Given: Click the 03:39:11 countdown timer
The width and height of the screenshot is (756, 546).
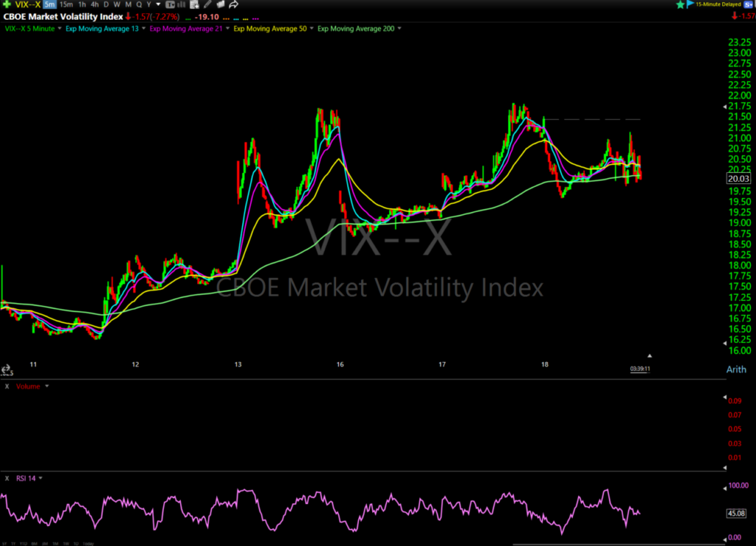Looking at the screenshot, I should click(640, 369).
